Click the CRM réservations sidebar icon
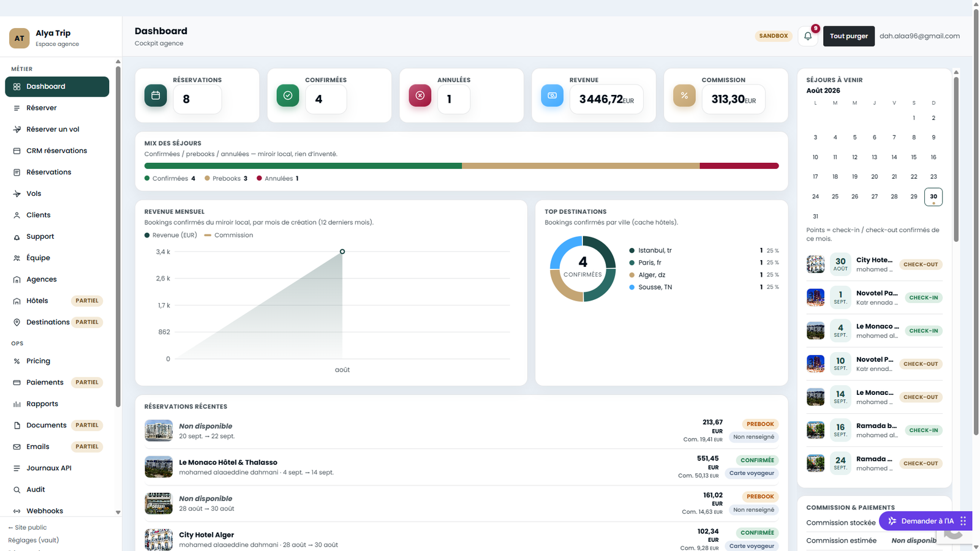The image size is (980, 551). point(17,151)
